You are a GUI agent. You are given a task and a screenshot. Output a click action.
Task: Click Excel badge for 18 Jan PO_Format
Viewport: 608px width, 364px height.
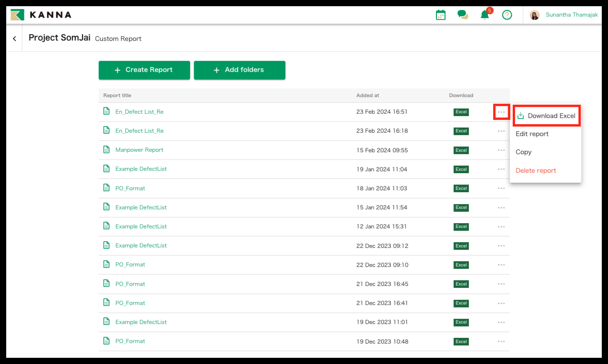coord(461,188)
